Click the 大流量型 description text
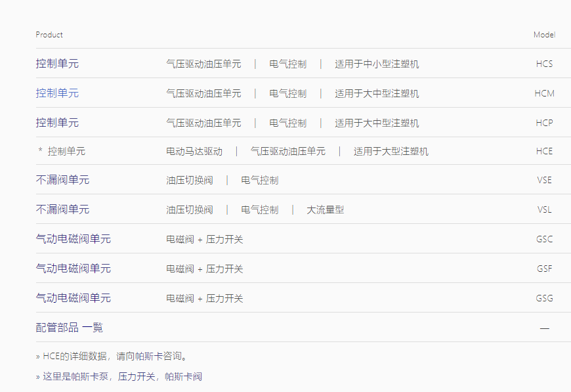The width and height of the screenshot is (571, 392). 325,210
